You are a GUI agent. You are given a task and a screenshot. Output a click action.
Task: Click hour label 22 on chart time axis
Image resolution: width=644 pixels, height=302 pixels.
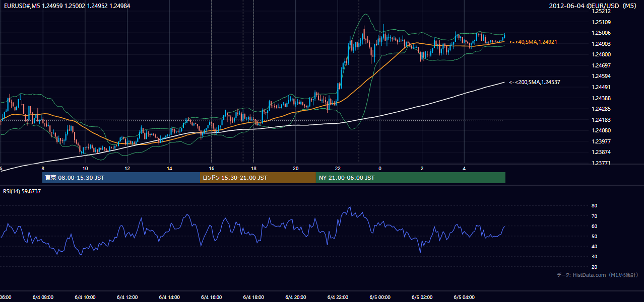[x=338, y=169]
